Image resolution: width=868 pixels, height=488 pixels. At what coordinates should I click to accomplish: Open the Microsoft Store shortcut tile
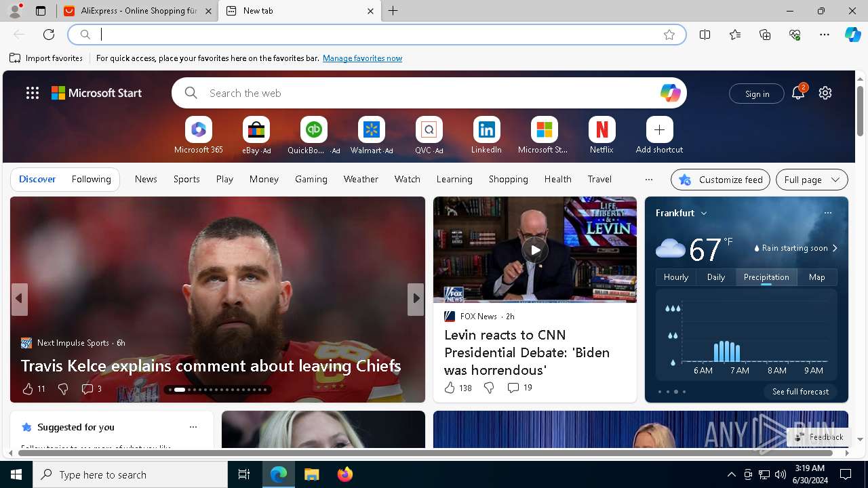pyautogui.click(x=544, y=136)
